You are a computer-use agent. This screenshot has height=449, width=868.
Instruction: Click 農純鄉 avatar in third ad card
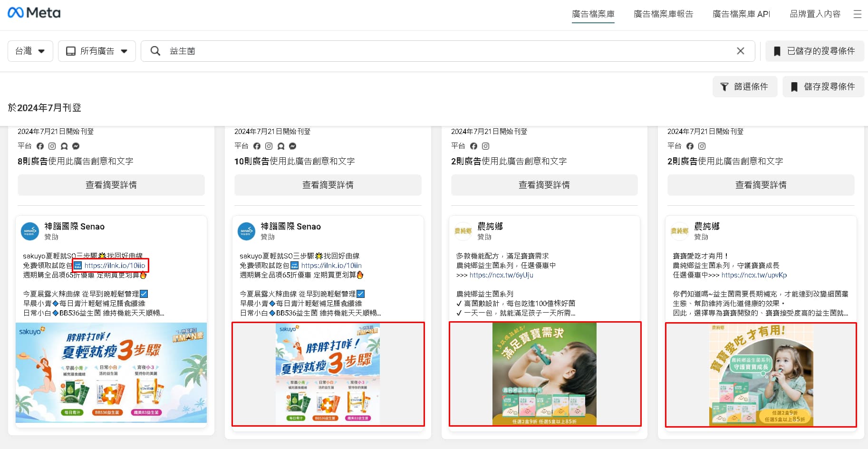point(463,231)
